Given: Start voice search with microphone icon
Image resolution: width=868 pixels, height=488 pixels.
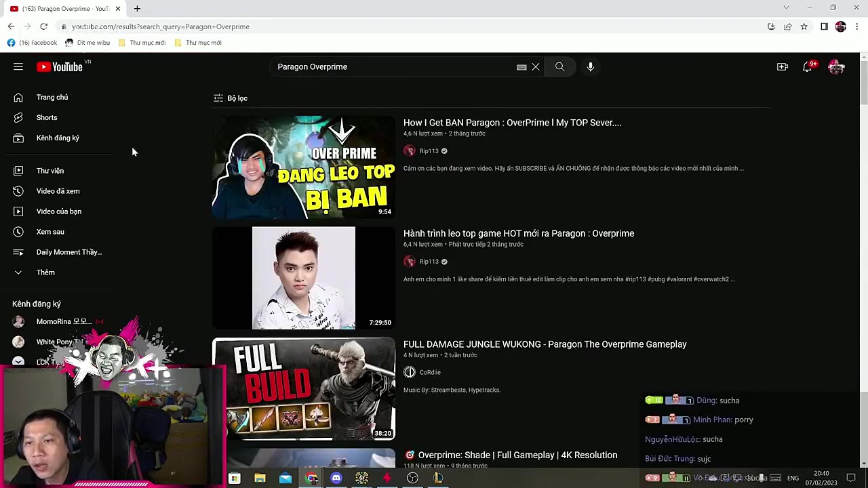Looking at the screenshot, I should tap(591, 66).
